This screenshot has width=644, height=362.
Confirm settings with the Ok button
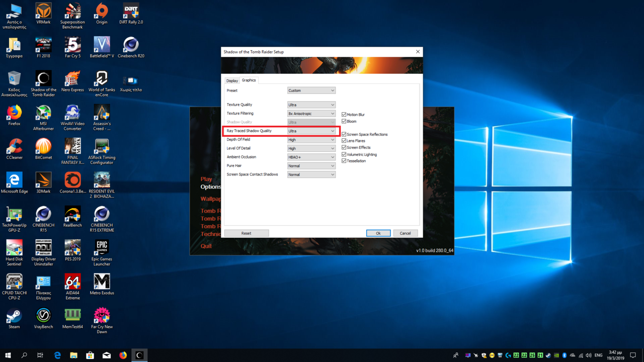coord(378,233)
